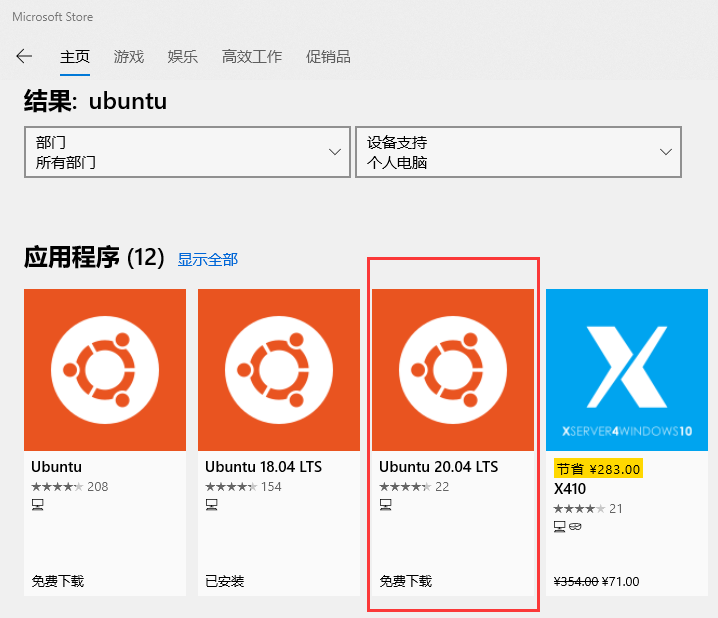
Task: Click the Ubuntu 18.04 LTS title
Action: click(x=264, y=467)
